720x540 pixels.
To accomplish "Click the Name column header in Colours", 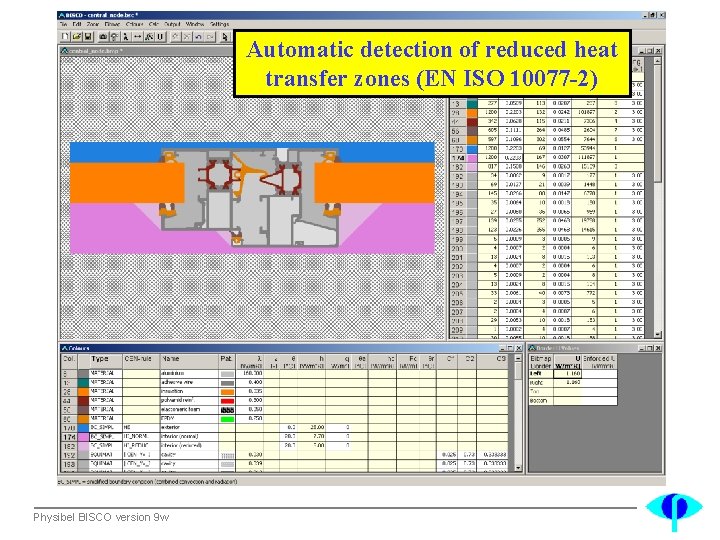I will point(189,361).
